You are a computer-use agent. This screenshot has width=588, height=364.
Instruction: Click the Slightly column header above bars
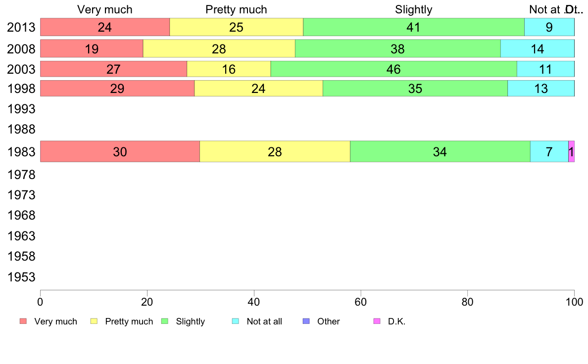(x=414, y=9)
